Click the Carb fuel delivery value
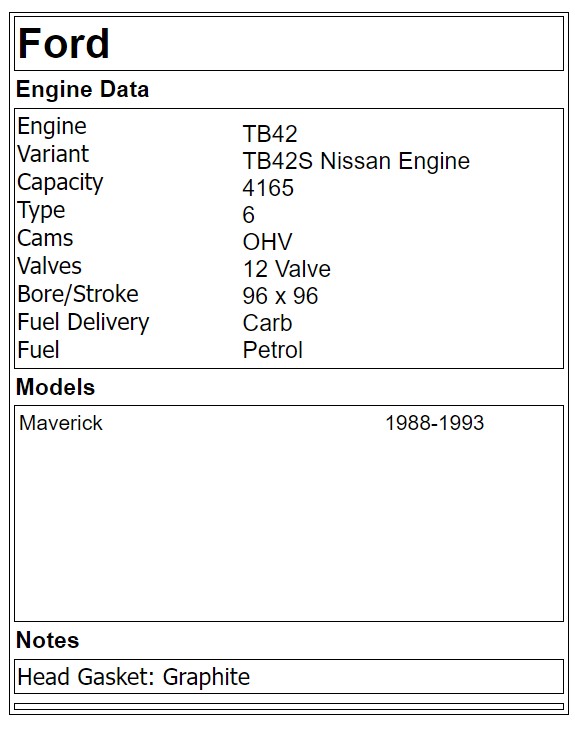Screen dimensions: 575x733 coord(267,323)
